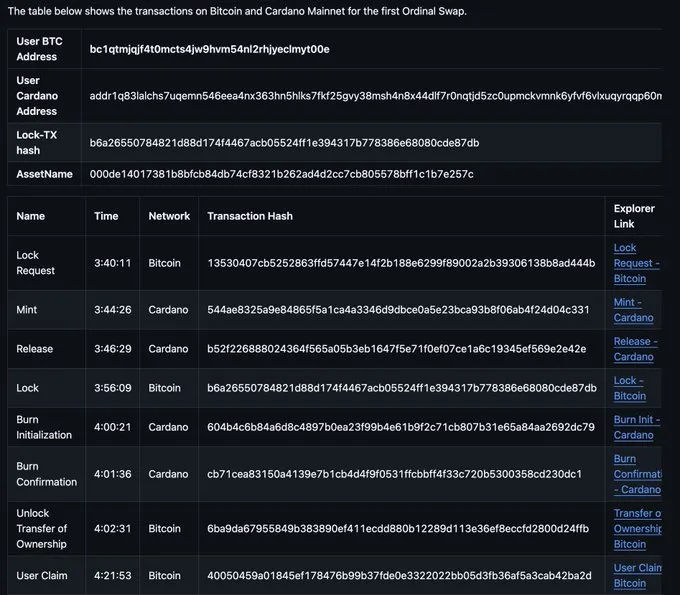The height and width of the screenshot is (595, 680).
Task: Open the Transfer of Ownership Bitcoin link
Action: point(638,529)
